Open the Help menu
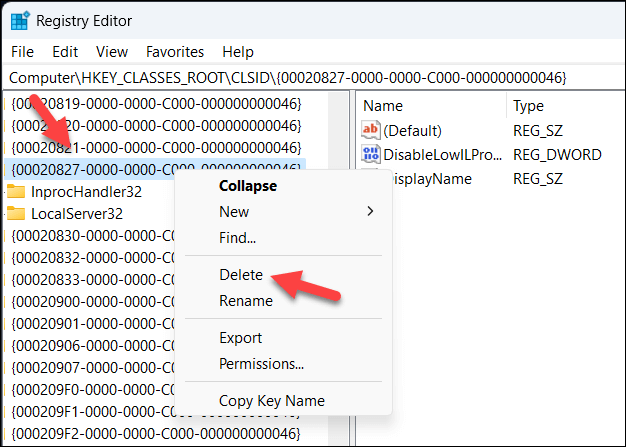The width and height of the screenshot is (626, 447). click(x=238, y=52)
